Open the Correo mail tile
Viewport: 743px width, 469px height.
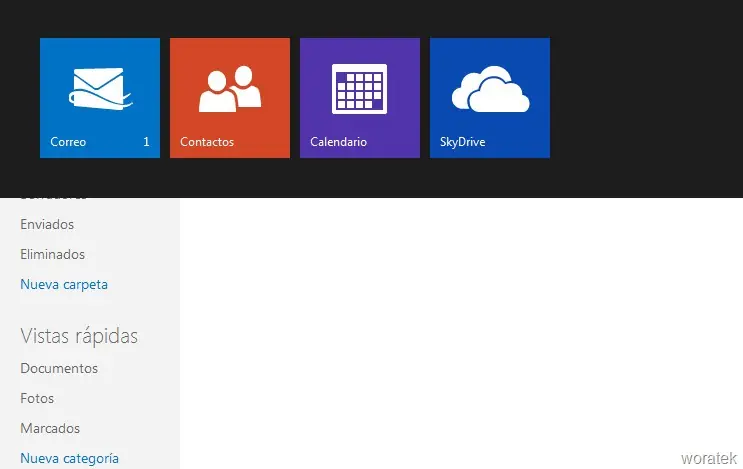(x=100, y=98)
